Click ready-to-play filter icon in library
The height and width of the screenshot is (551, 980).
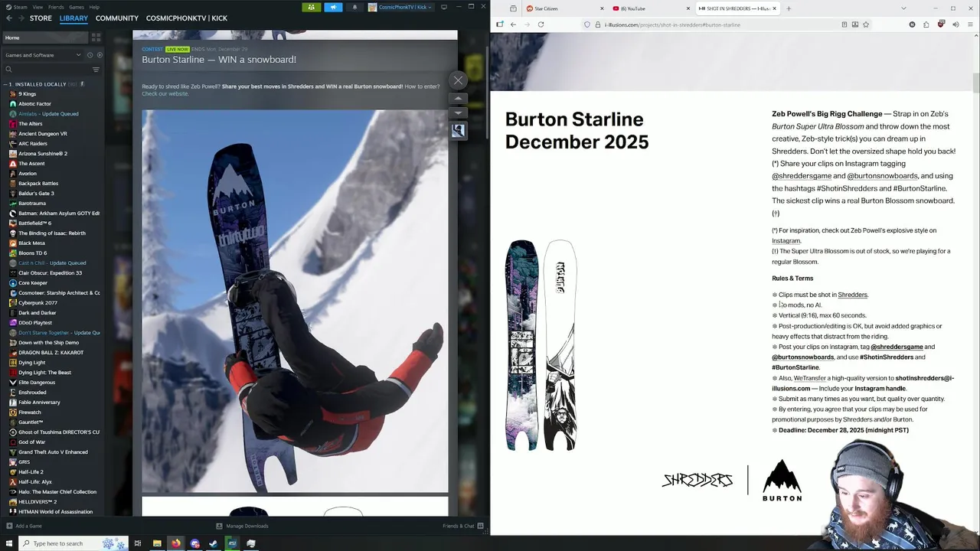98,55
